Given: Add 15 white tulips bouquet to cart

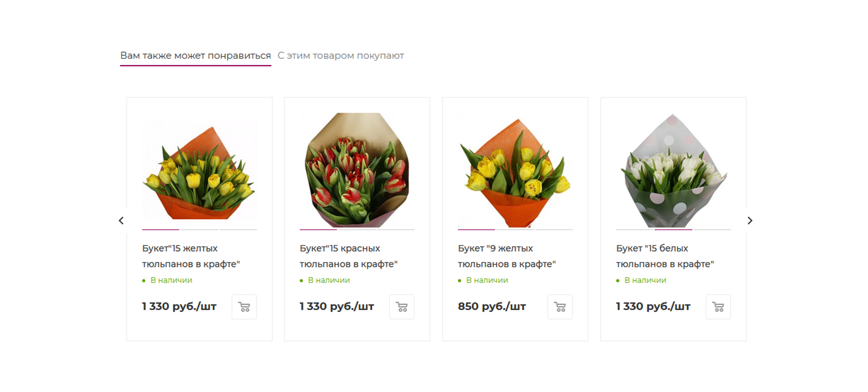Looking at the screenshot, I should click(718, 307).
